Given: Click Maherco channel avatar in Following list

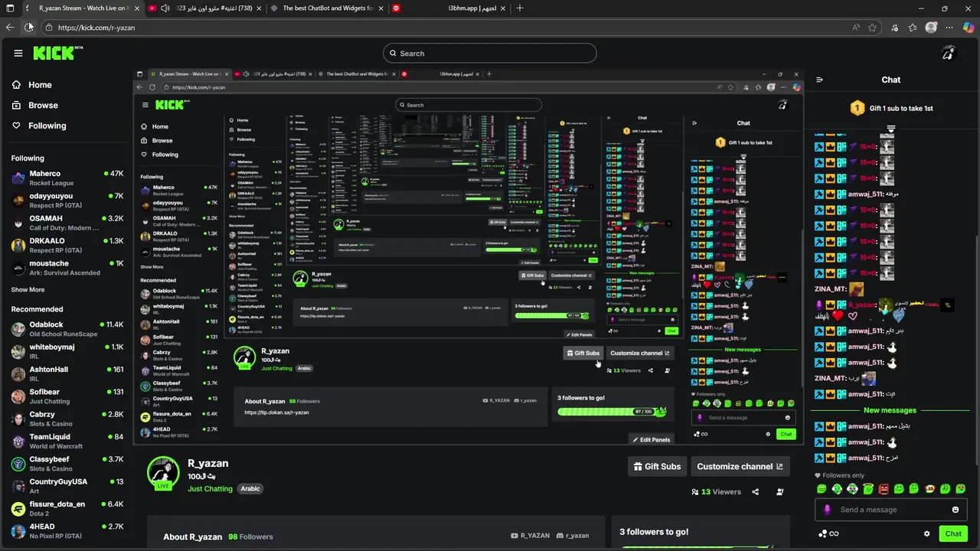Looking at the screenshot, I should pos(18,178).
